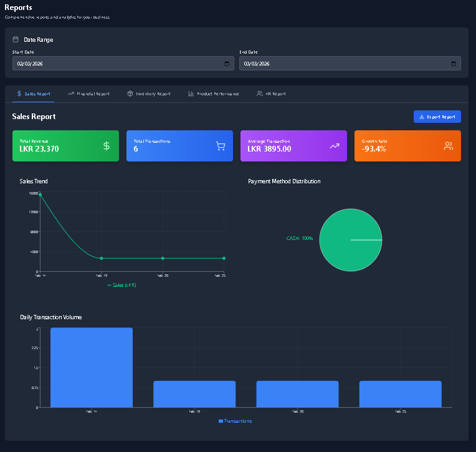Click the Date Range label
This screenshot has width=476, height=452.
(39, 40)
